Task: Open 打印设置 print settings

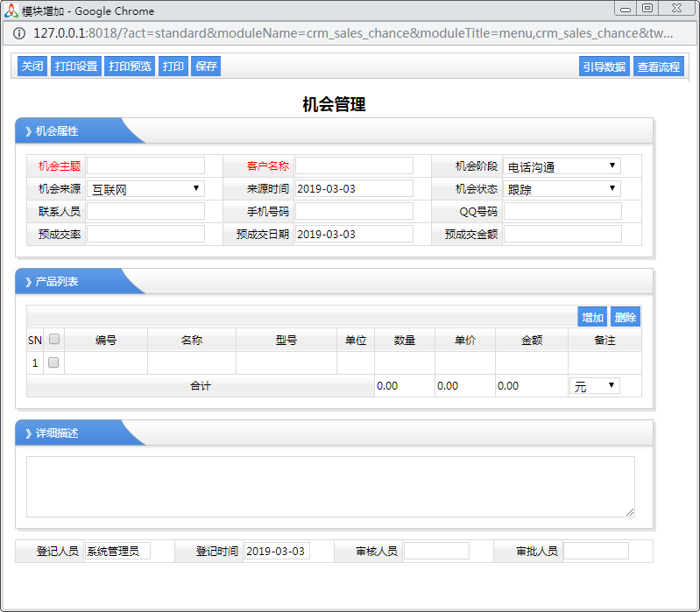Action: 76,67
